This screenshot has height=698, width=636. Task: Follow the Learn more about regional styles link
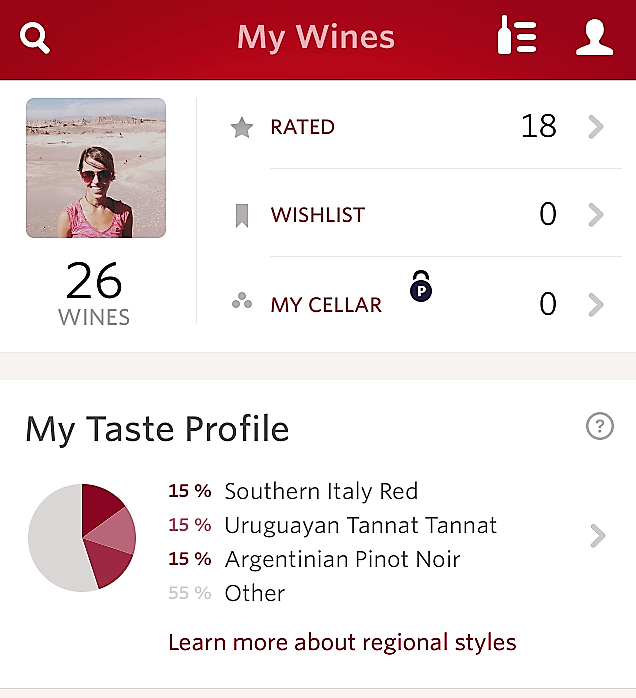click(x=342, y=642)
